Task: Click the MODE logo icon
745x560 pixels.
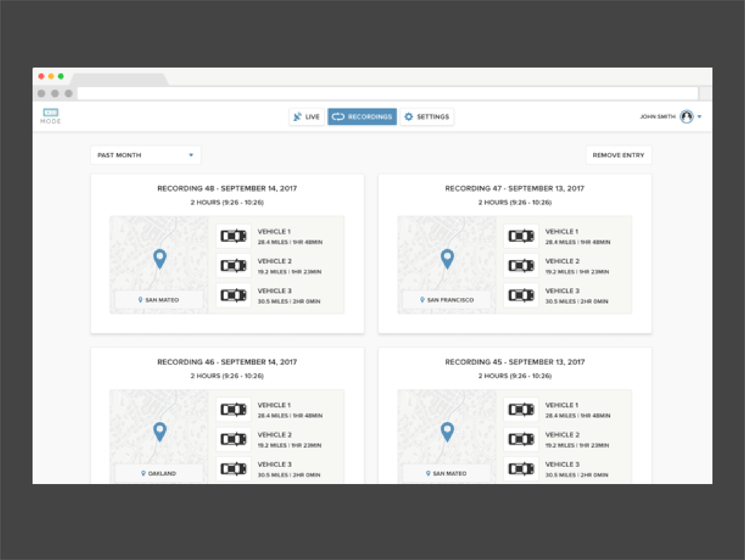Action: [51, 113]
